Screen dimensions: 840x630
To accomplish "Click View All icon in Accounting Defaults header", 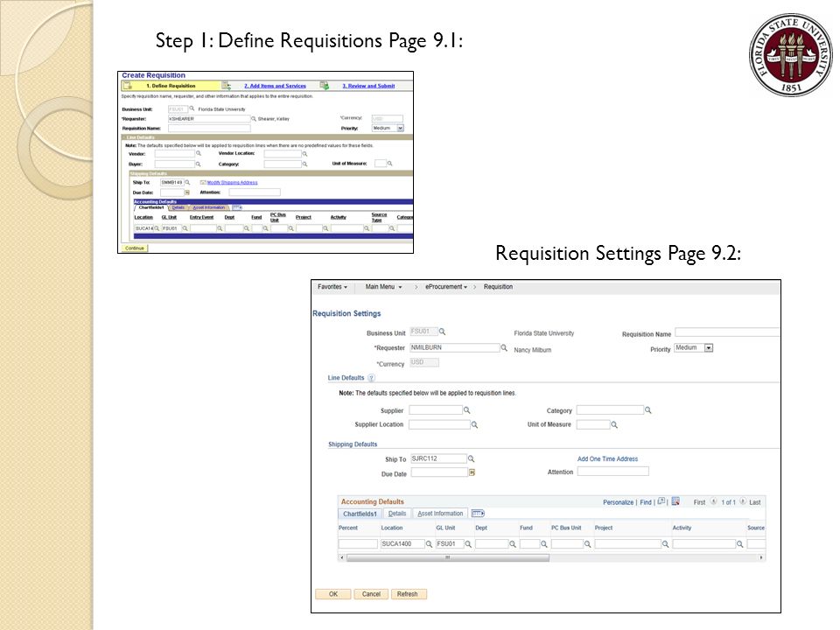I will pyautogui.click(x=661, y=501).
